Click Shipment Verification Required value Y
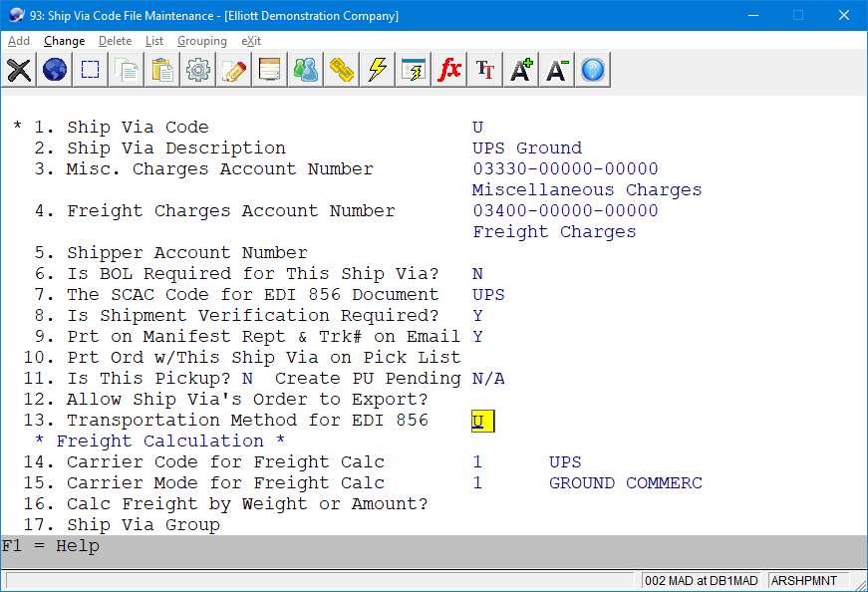Image resolution: width=868 pixels, height=592 pixels. [x=477, y=316]
